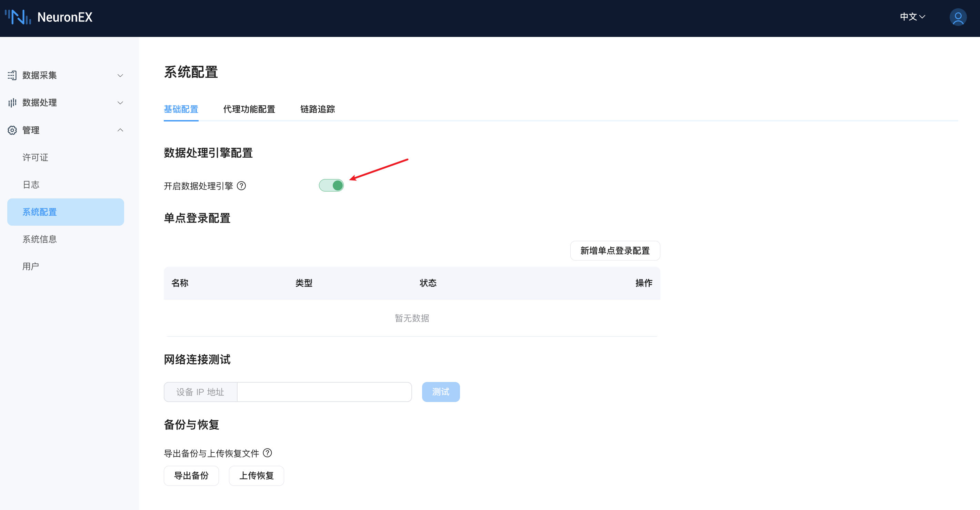Click the 暂无数据 empty table text
Viewport: 980px width, 510px height.
pos(412,318)
